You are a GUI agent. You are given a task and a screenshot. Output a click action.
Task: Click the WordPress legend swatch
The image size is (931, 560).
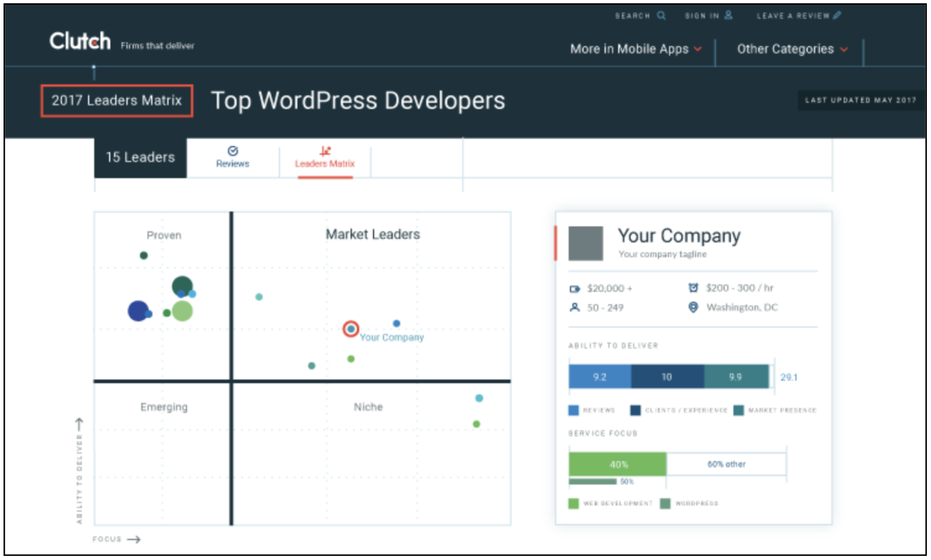tap(666, 503)
